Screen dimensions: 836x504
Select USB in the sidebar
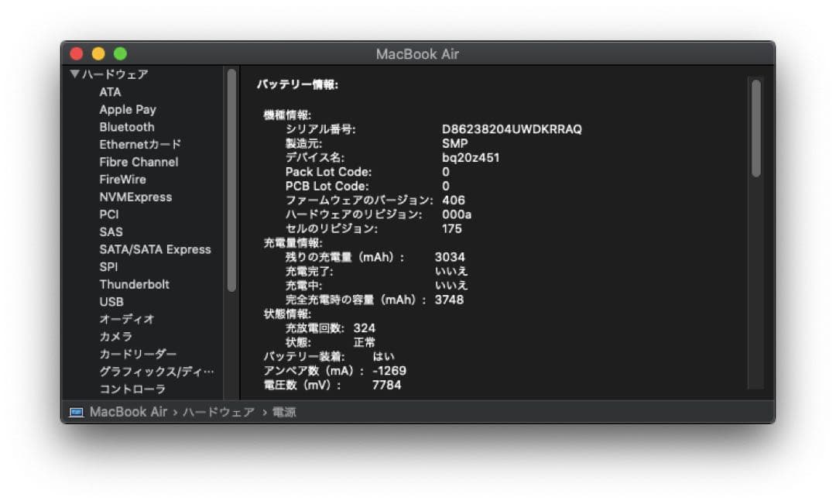click(111, 302)
